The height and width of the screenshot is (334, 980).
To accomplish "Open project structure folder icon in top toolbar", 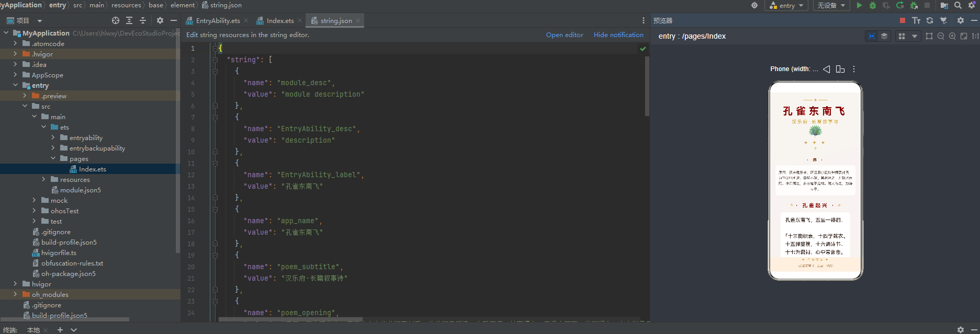I will [944, 5].
